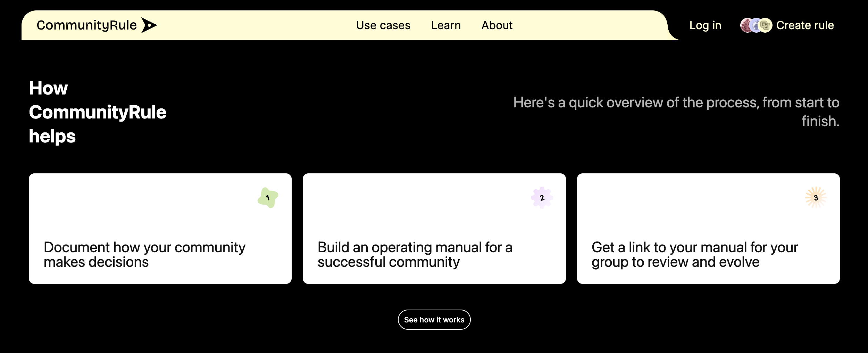Image resolution: width=868 pixels, height=353 pixels.
Task: Click the Log in link
Action: (705, 25)
